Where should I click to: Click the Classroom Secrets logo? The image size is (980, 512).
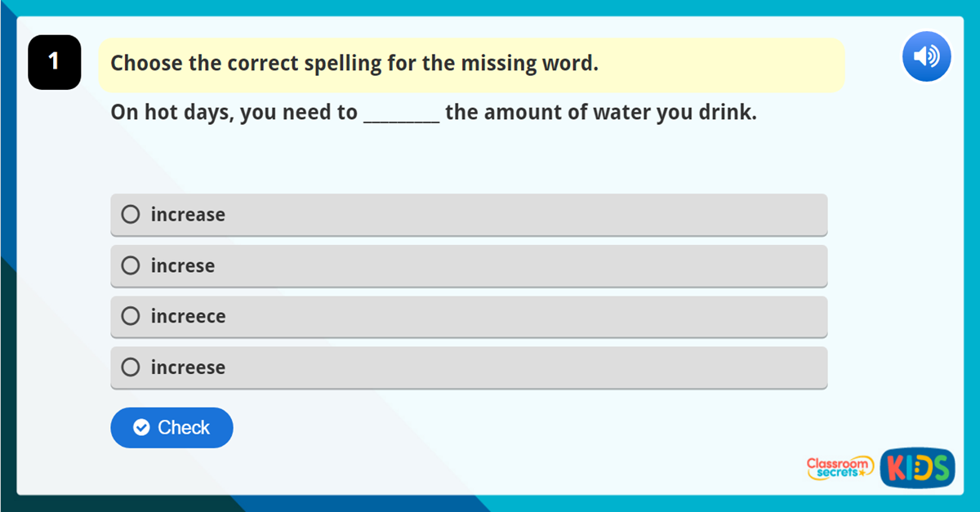coord(840,467)
